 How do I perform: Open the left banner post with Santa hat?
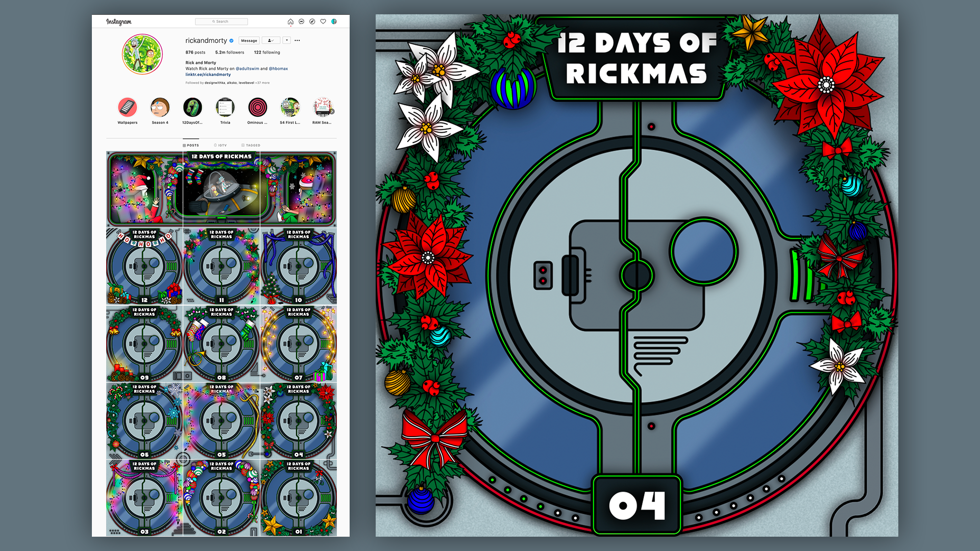144,189
